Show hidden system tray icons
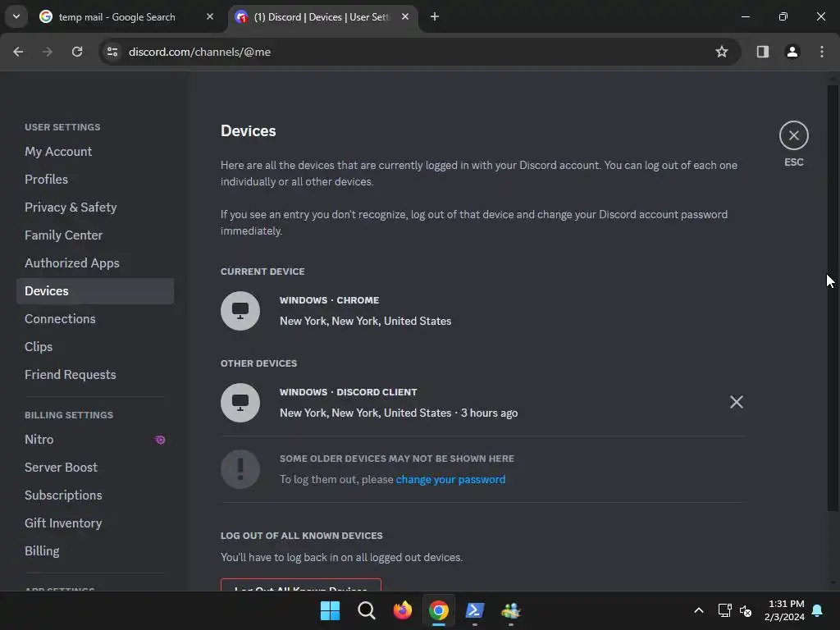840x630 pixels. click(699, 610)
